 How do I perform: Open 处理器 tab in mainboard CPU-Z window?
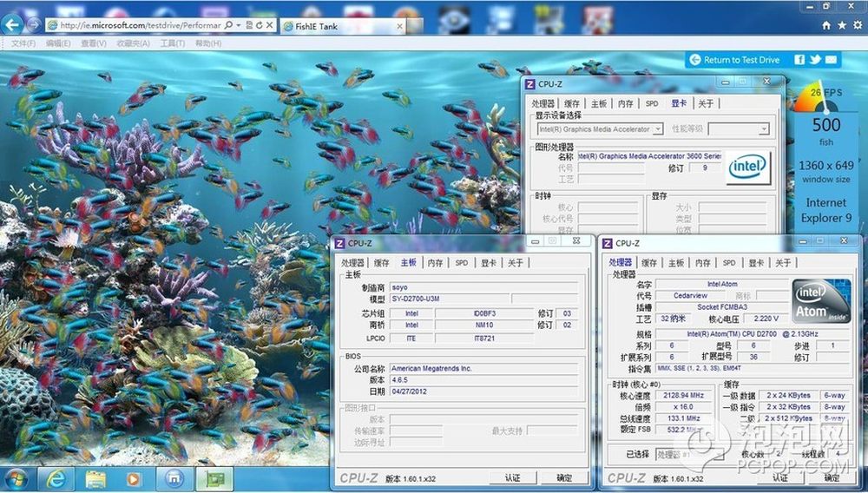pyautogui.click(x=352, y=263)
